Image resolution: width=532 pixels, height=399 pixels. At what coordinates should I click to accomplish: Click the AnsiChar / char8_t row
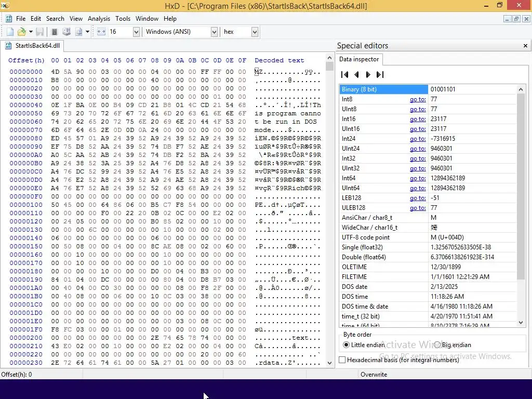coord(428,218)
